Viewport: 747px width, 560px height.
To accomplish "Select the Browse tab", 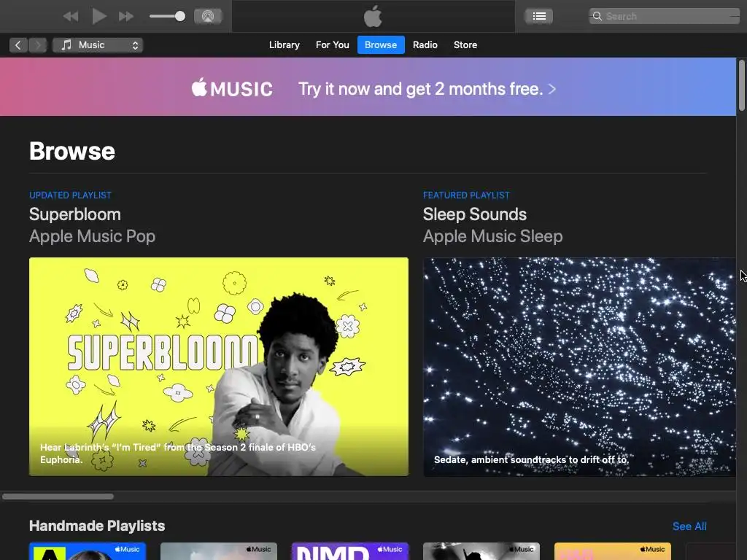I will (381, 44).
